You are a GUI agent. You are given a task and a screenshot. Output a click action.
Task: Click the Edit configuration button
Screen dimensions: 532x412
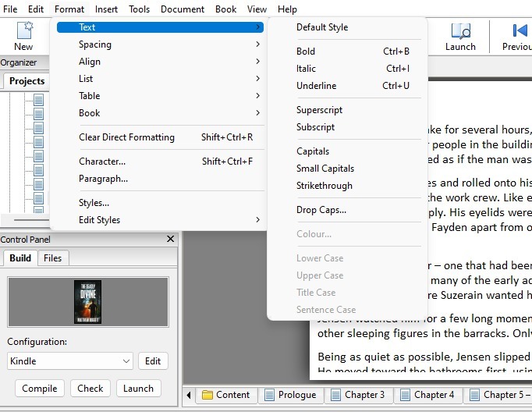click(x=153, y=361)
